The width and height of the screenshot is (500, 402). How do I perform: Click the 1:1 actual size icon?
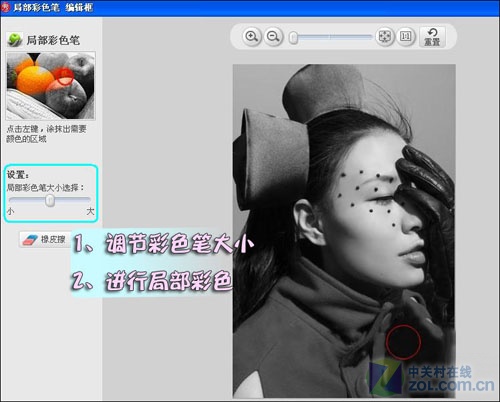pos(406,37)
